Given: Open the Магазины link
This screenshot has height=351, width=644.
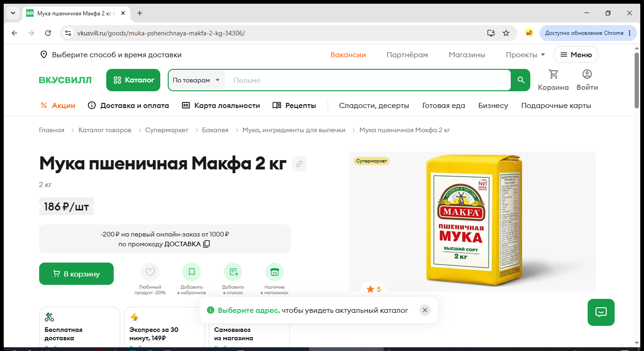Looking at the screenshot, I should (467, 55).
